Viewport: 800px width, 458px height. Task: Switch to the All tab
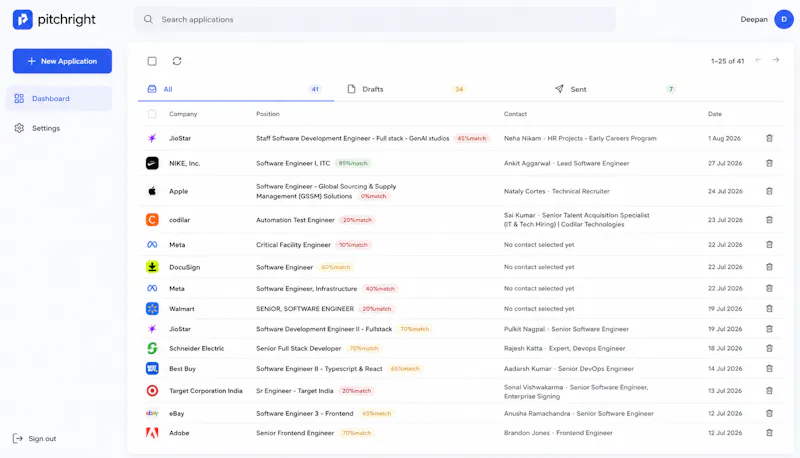click(x=236, y=89)
